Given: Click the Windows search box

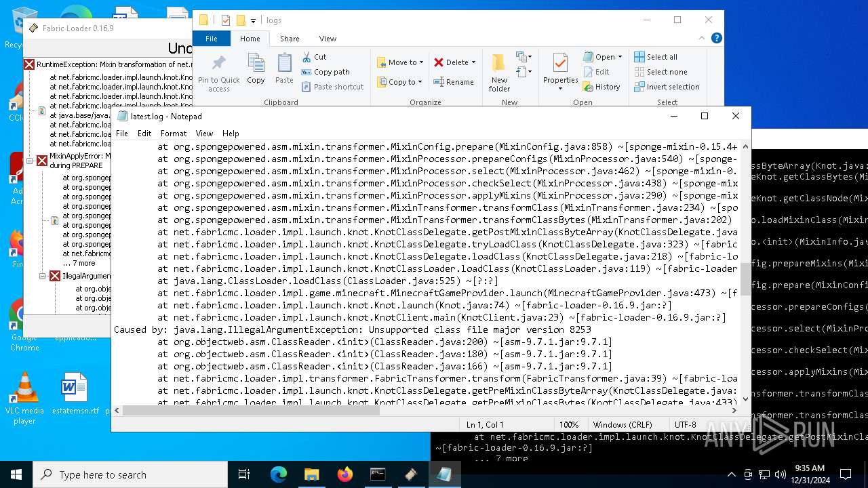Looking at the screenshot, I should [130, 474].
